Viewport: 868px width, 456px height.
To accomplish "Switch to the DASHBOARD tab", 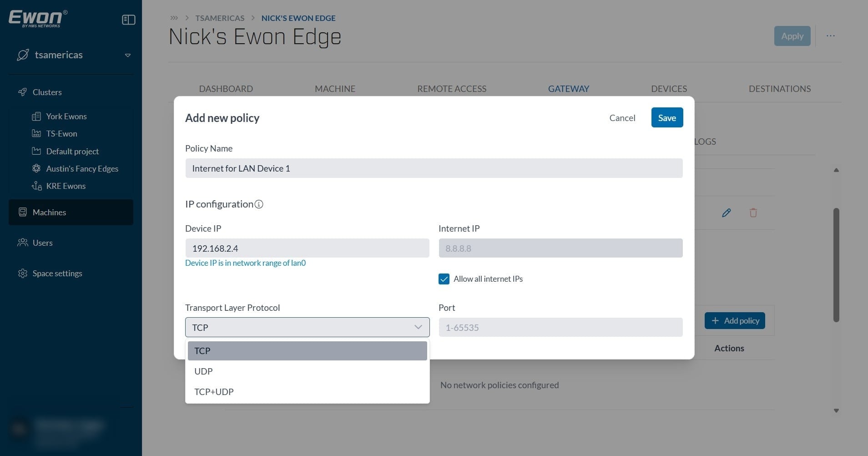I will click(x=226, y=89).
